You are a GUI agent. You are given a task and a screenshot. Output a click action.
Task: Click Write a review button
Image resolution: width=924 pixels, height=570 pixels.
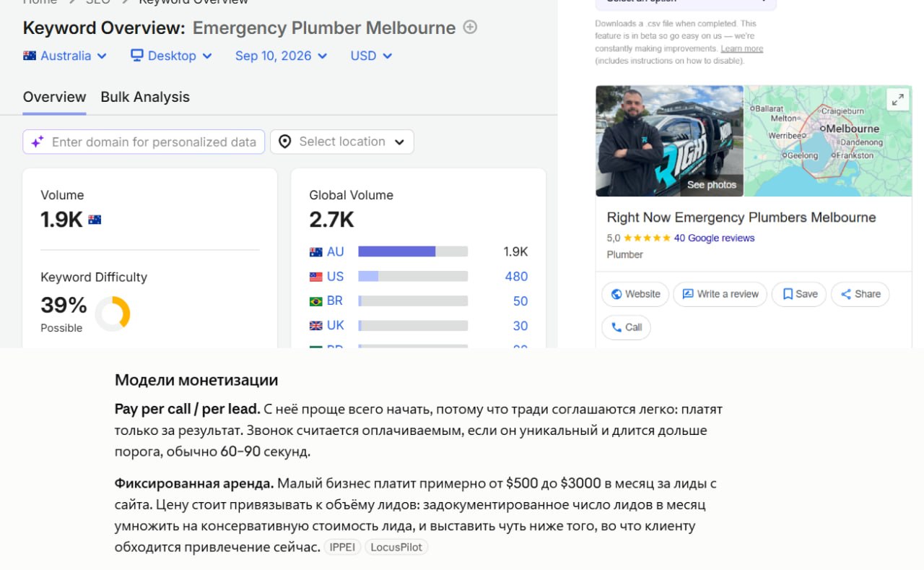click(x=720, y=294)
